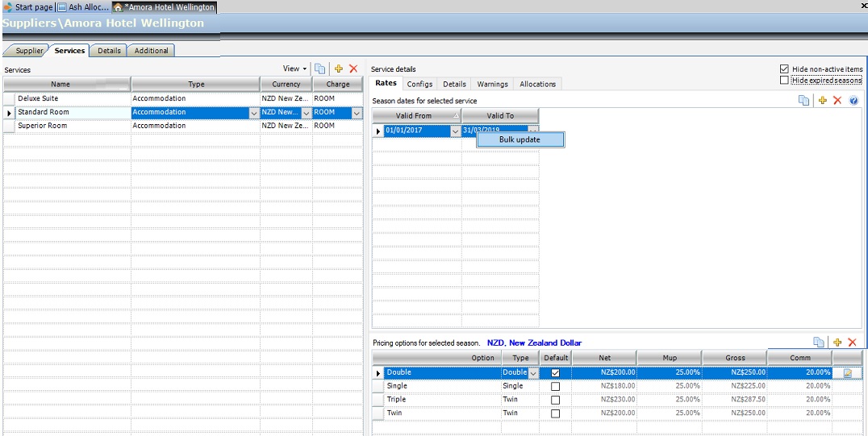Viewport: 868px width, 436px height.
Task: Add a new pricing option with plus icon
Action: coord(837,343)
